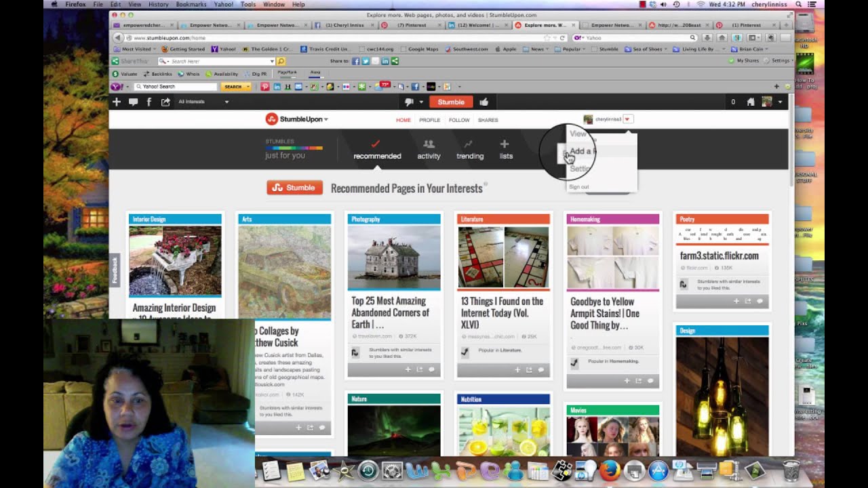Share to Twitter via ShareThis bar
This screenshot has height=488, width=868.
366,61
